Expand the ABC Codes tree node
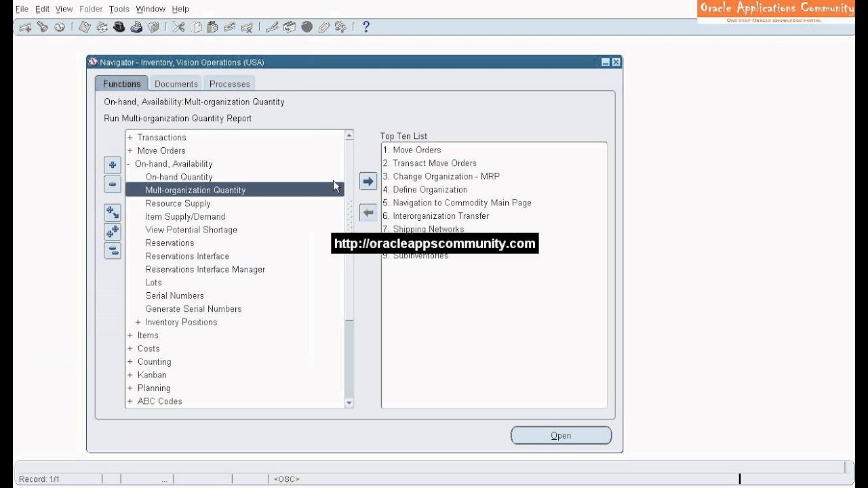Screen dimensions: 868x488 pyautogui.click(x=130, y=401)
